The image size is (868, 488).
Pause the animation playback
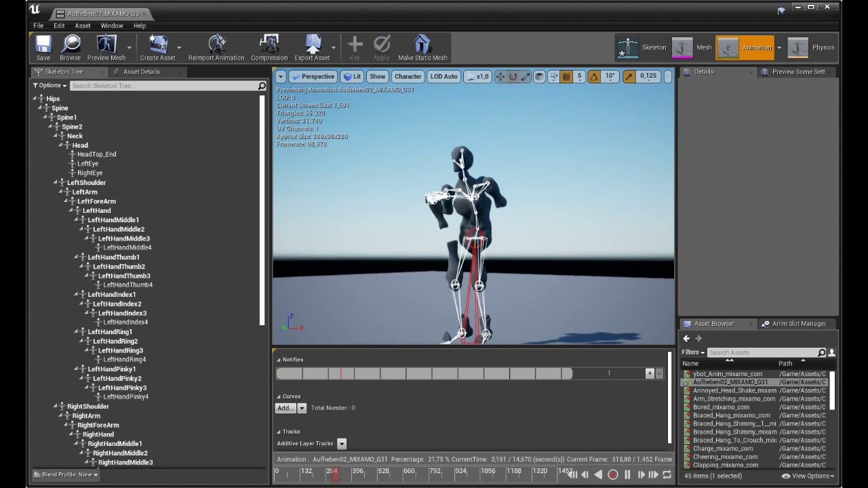(x=627, y=475)
